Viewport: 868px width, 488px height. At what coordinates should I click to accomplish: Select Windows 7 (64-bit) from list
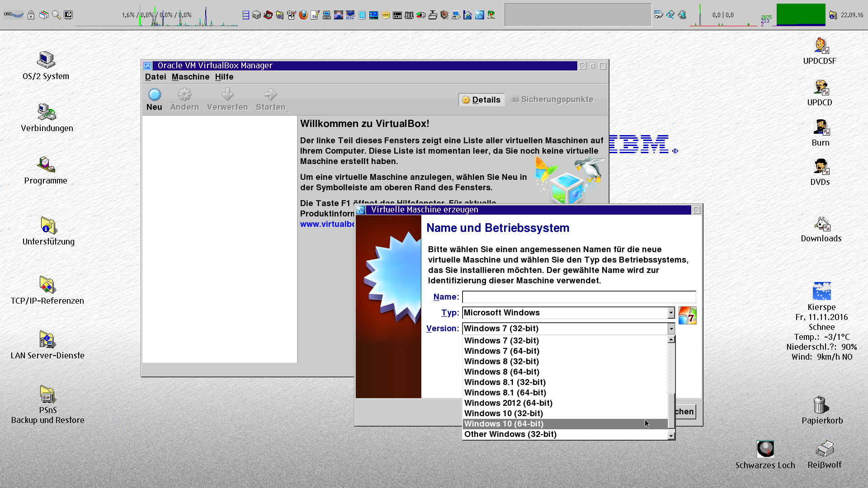pyautogui.click(x=565, y=351)
